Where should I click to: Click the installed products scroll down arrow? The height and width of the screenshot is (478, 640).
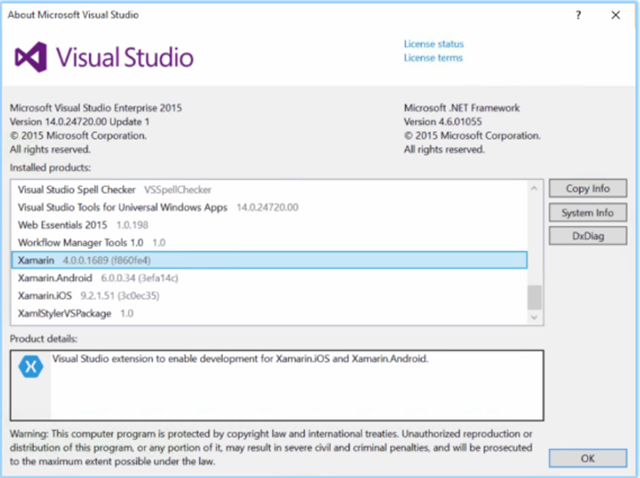click(534, 317)
